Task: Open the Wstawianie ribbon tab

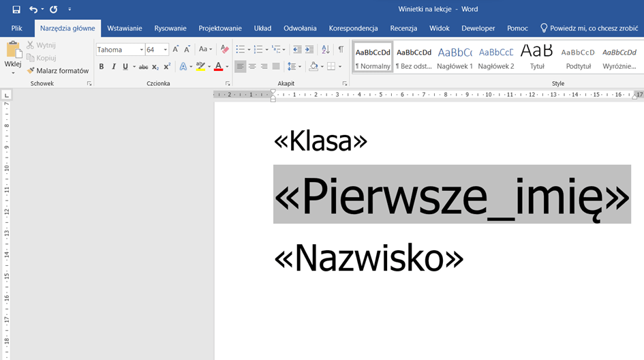Action: pos(125,28)
